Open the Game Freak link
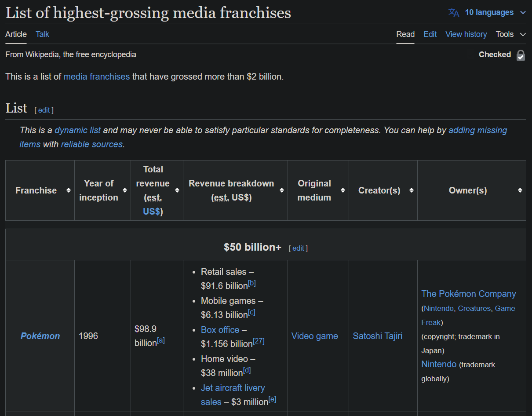 click(505, 308)
